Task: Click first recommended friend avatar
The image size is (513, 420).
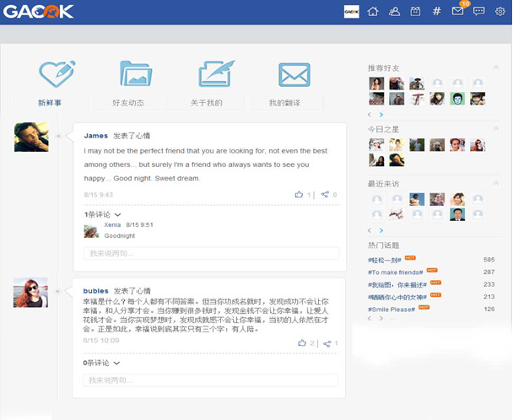Action: [376, 83]
